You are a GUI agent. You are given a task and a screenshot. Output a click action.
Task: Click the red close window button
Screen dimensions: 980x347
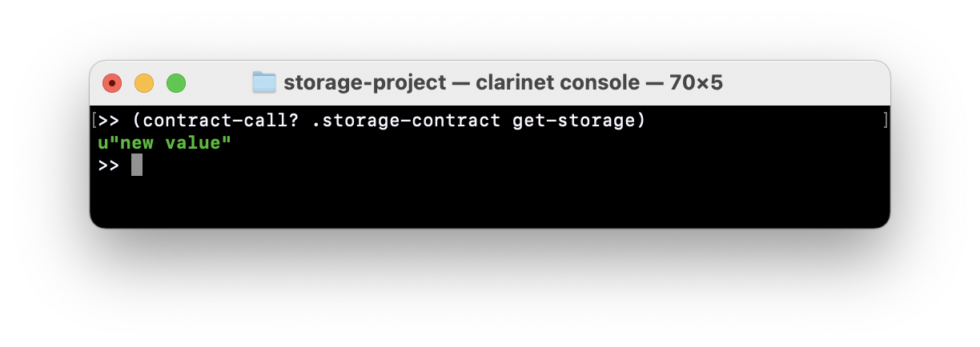tap(112, 82)
